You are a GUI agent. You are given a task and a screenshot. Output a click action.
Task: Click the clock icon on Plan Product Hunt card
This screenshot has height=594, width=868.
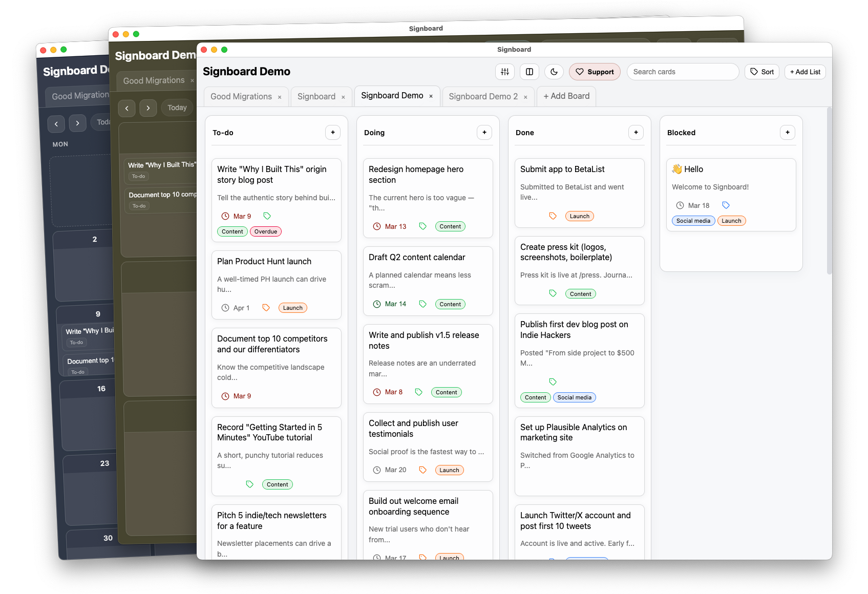click(x=225, y=308)
